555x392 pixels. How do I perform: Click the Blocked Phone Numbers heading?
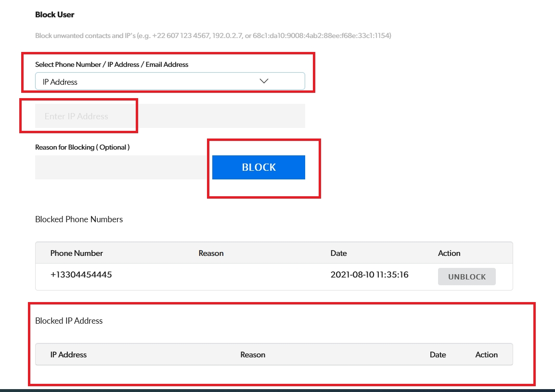79,219
